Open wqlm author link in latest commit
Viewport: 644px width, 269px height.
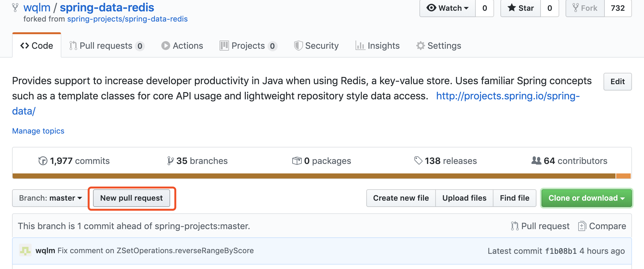45,251
